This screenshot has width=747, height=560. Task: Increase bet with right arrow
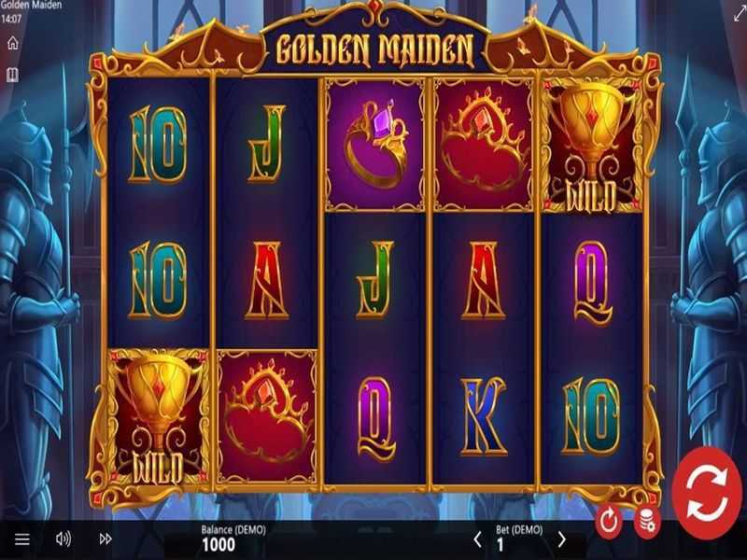(x=562, y=539)
